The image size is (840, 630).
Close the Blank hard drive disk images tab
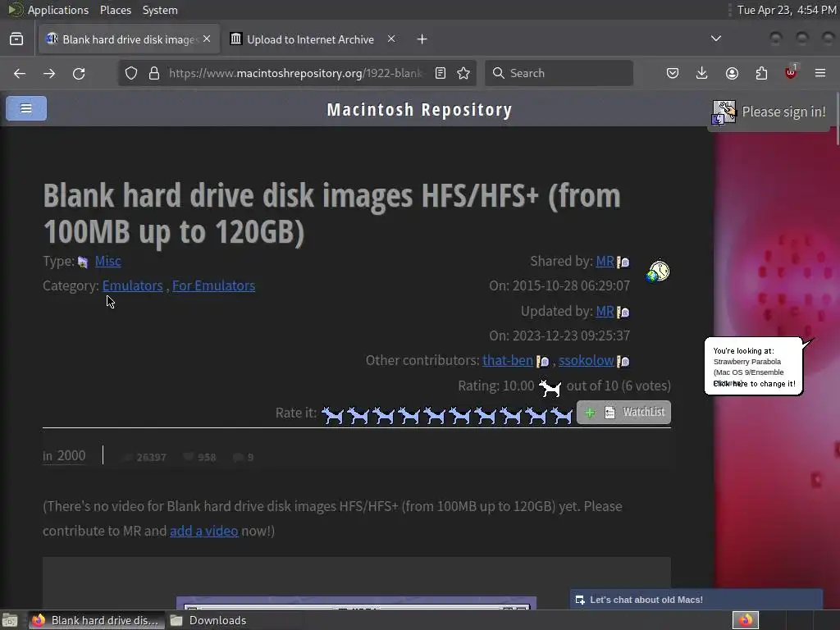(207, 39)
